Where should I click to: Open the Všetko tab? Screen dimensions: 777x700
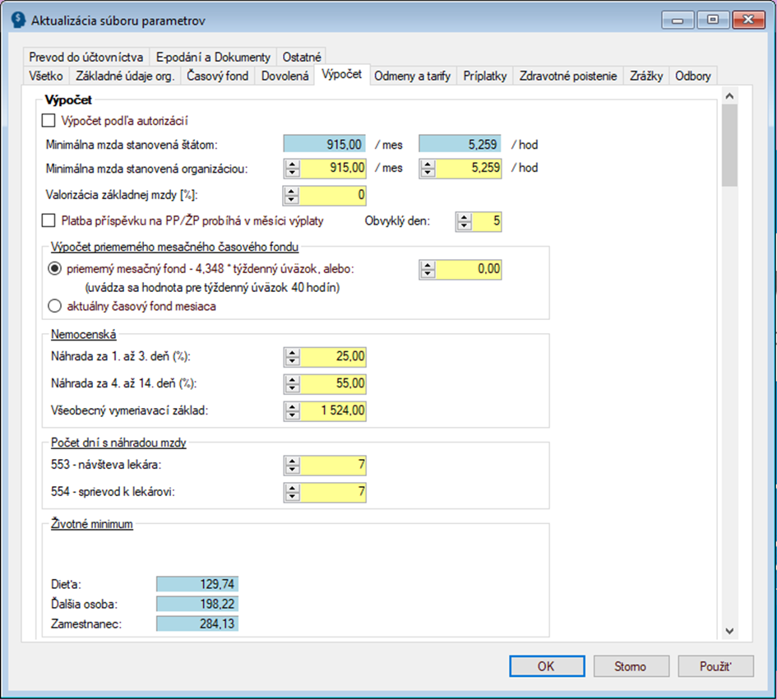coord(45,76)
